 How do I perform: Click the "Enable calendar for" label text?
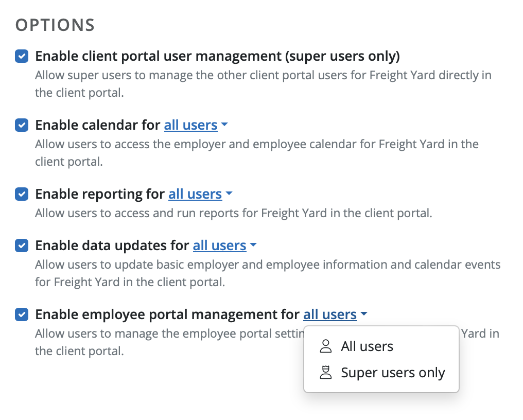click(98, 125)
